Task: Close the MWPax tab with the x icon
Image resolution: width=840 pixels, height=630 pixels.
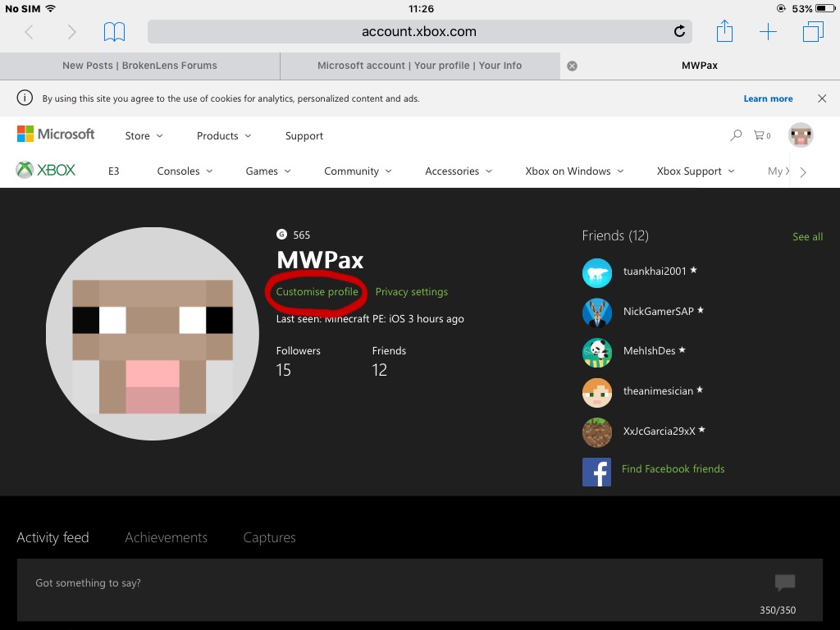Action: tap(572, 66)
